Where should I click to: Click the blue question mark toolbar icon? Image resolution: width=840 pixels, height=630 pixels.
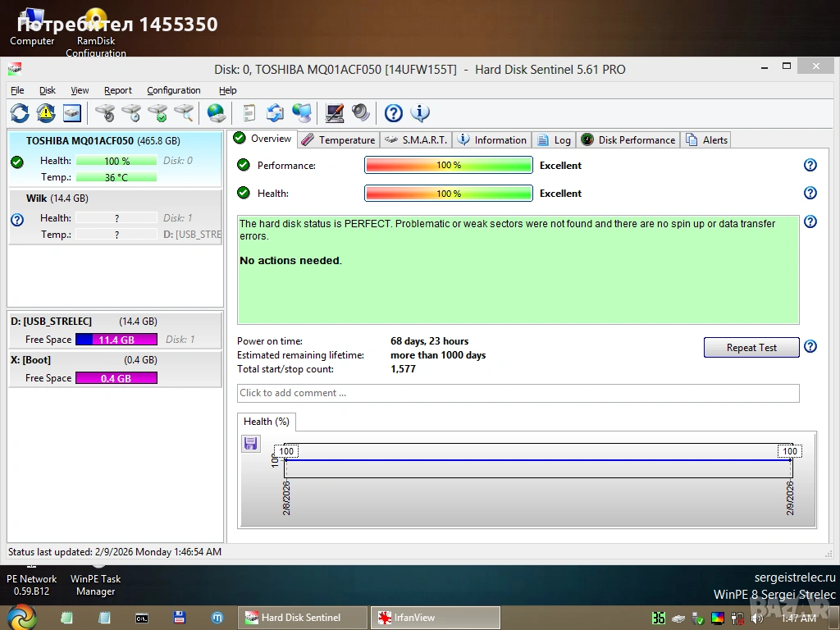(394, 113)
